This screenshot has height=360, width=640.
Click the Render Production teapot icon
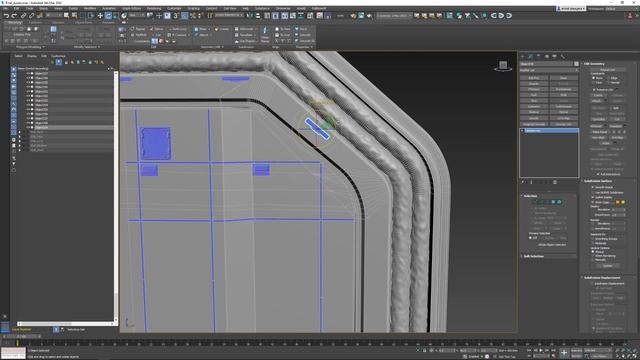[369, 16]
